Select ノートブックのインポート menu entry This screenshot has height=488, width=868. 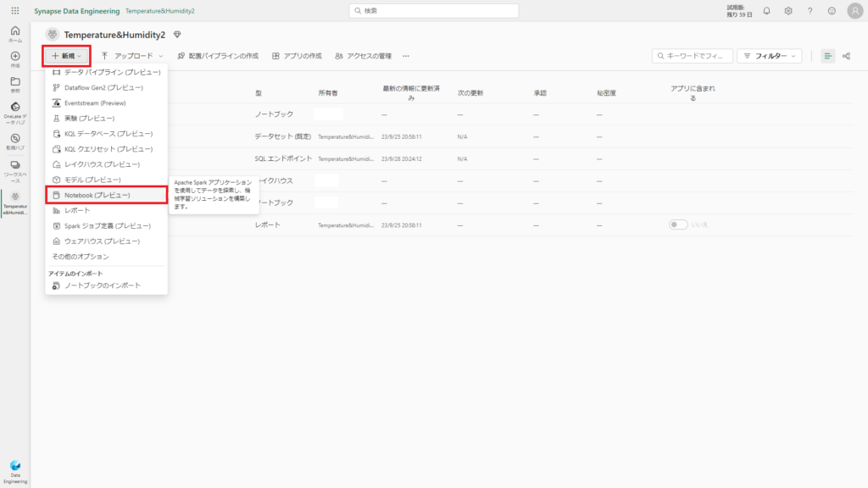click(x=103, y=286)
